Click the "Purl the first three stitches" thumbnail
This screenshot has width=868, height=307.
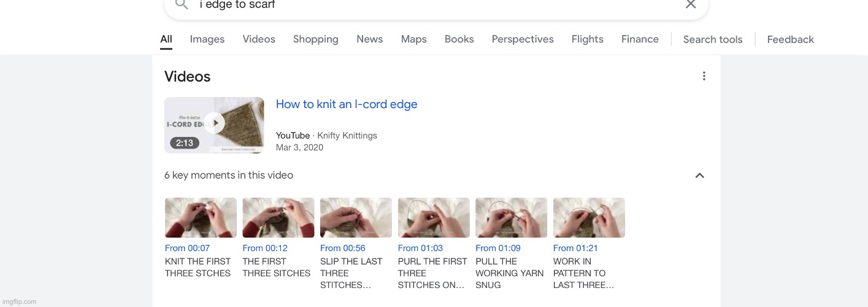point(434,217)
